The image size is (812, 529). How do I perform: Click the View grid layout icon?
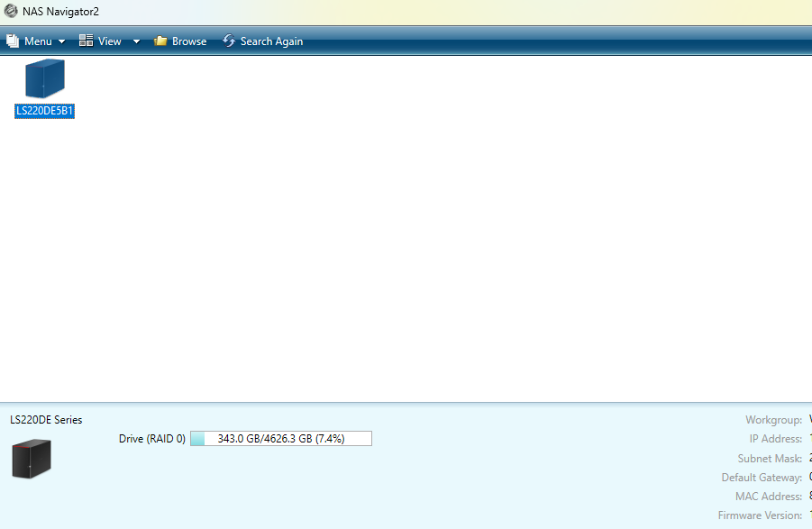(86, 41)
